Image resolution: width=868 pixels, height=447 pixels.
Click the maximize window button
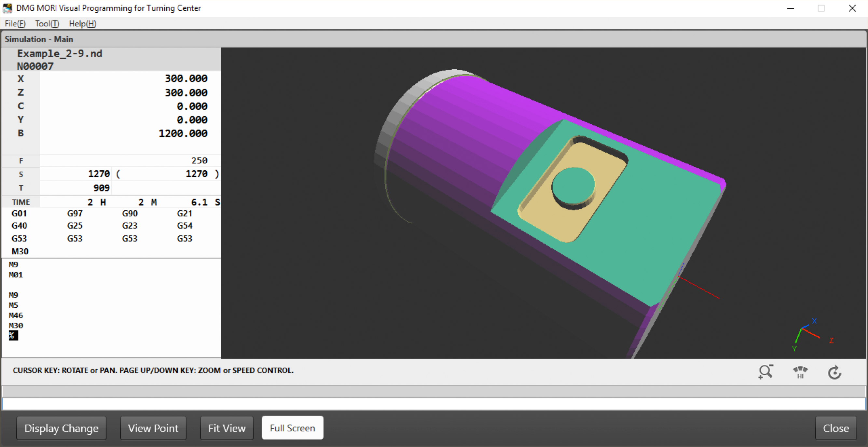(821, 8)
